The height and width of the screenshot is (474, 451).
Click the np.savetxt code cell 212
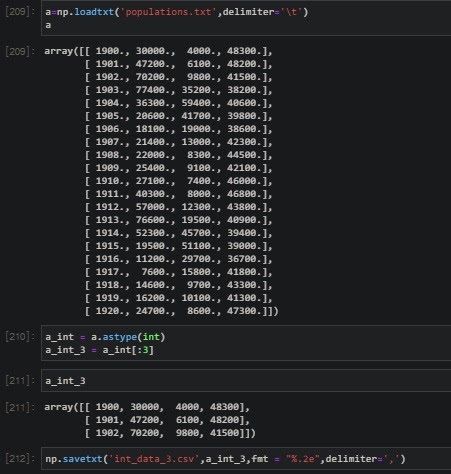pyautogui.click(x=246, y=459)
